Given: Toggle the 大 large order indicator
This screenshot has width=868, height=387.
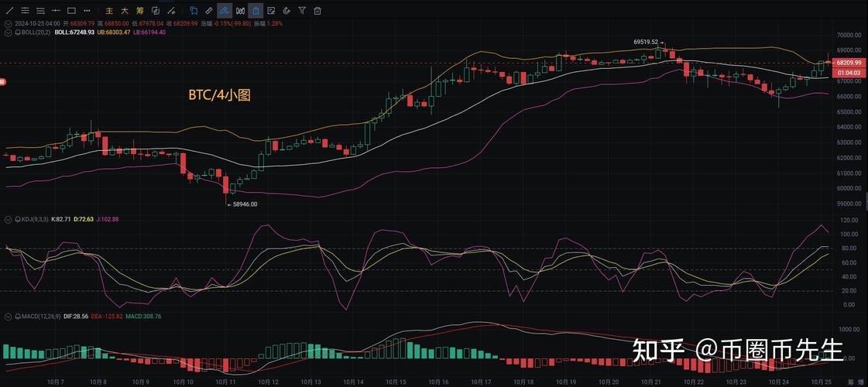Looking at the screenshot, I should point(125,11).
